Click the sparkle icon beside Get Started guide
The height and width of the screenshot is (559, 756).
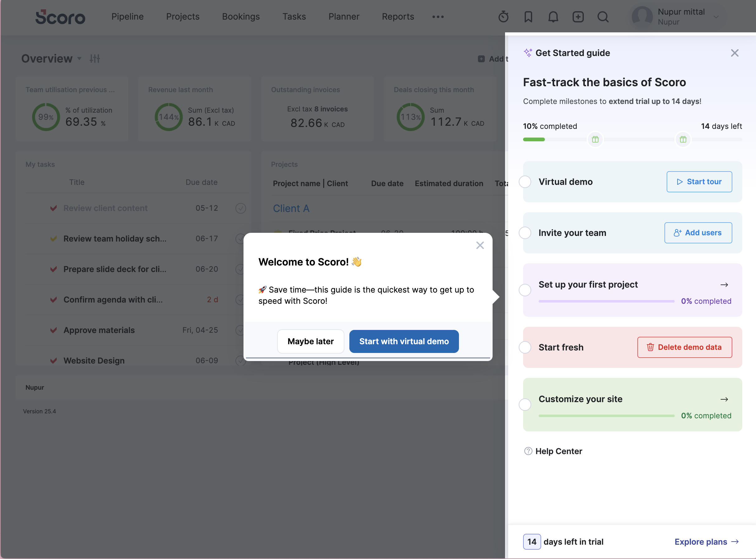pos(528,53)
